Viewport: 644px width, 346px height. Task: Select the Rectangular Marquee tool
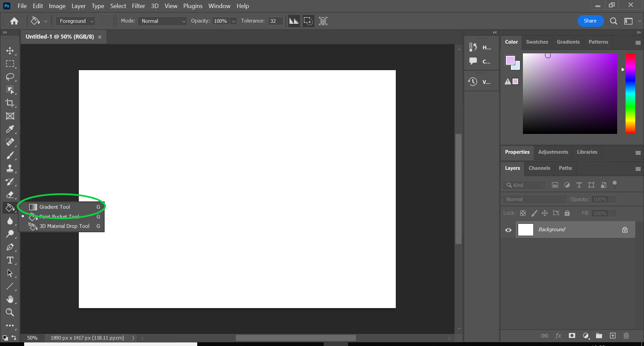coord(10,64)
